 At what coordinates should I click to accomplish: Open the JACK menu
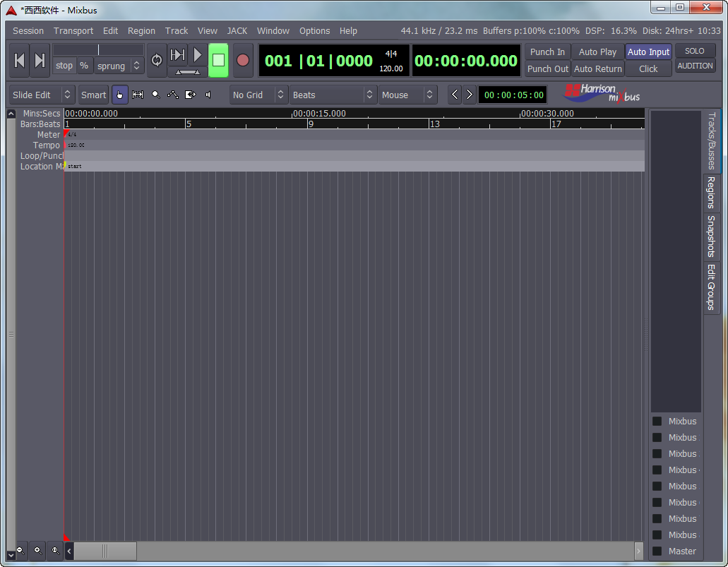[x=237, y=30]
